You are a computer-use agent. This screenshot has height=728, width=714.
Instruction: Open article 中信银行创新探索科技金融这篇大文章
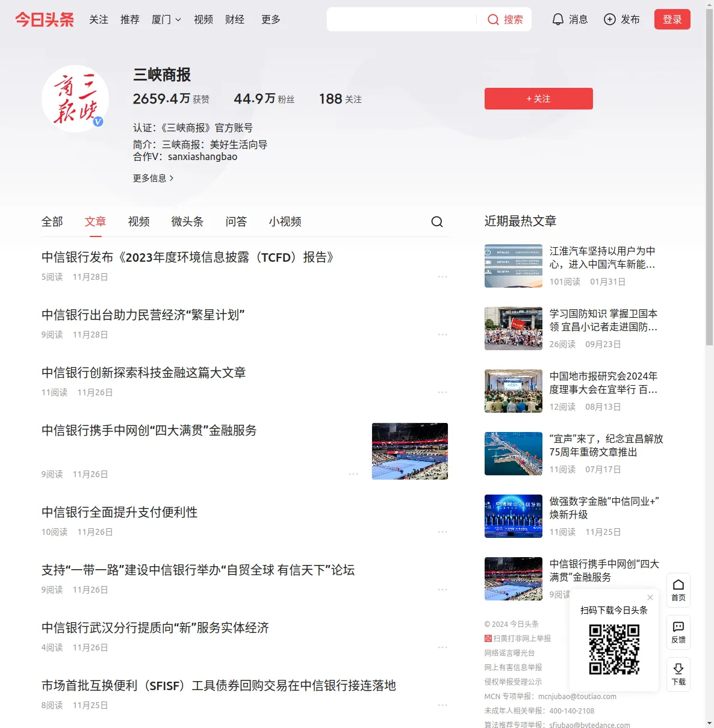click(x=144, y=373)
